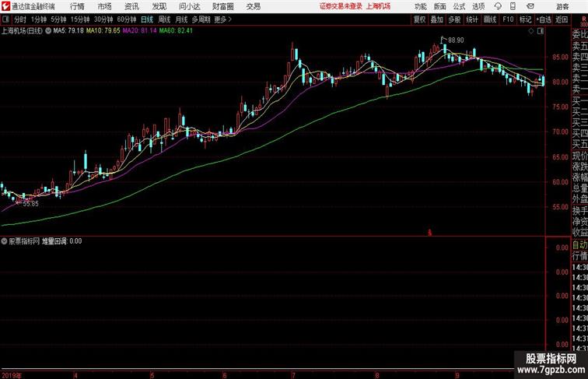
Task: Open the 行情 menu
Action: (x=77, y=6)
